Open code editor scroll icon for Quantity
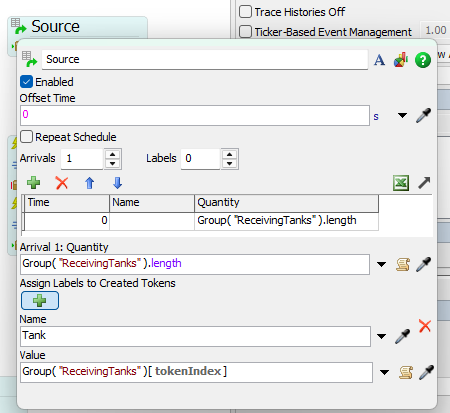The image size is (450, 413). click(403, 264)
